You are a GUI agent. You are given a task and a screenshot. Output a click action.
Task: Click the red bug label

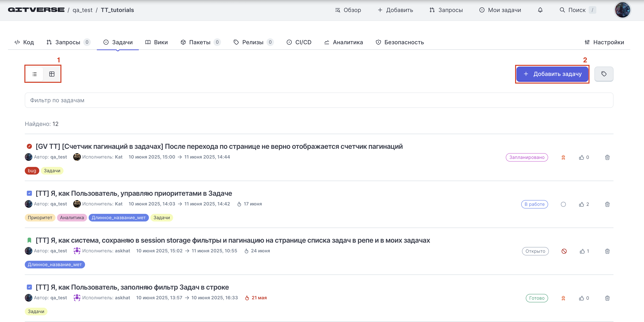(32, 171)
